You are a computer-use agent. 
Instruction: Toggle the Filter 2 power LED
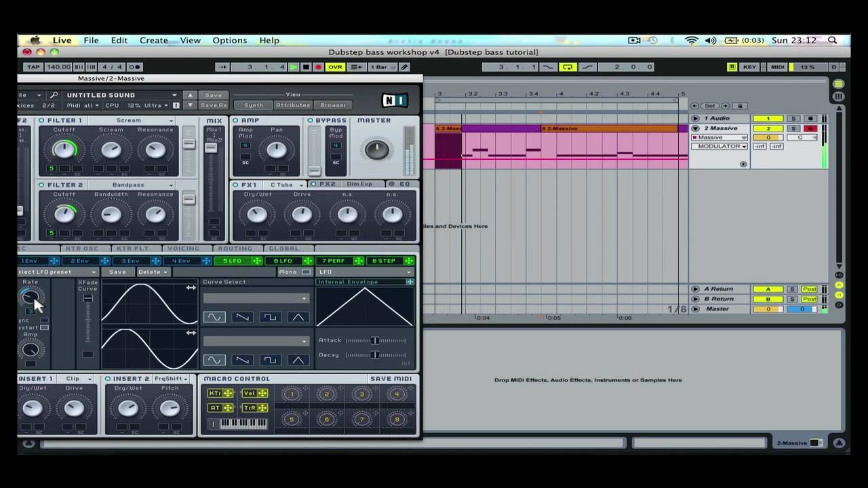[41, 185]
